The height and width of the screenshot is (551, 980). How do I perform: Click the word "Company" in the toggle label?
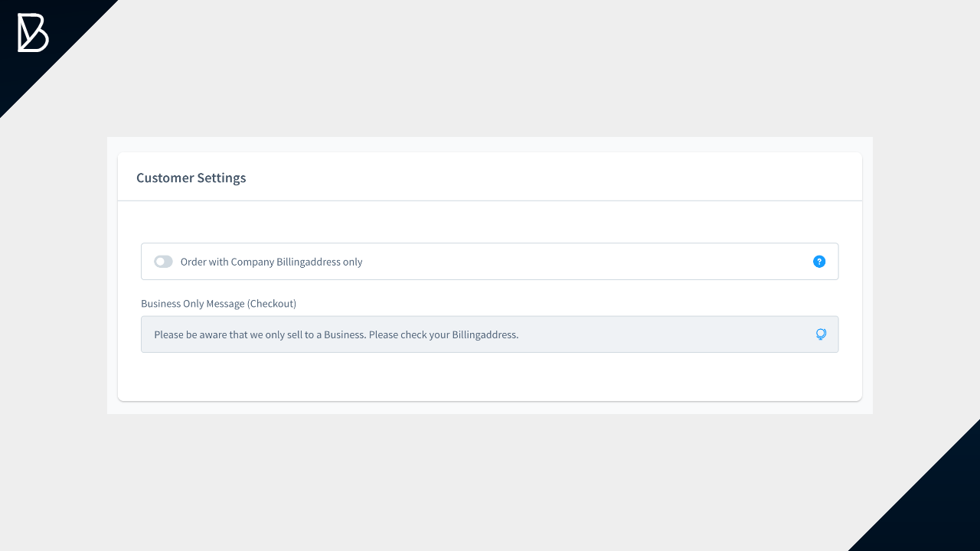[252, 262]
